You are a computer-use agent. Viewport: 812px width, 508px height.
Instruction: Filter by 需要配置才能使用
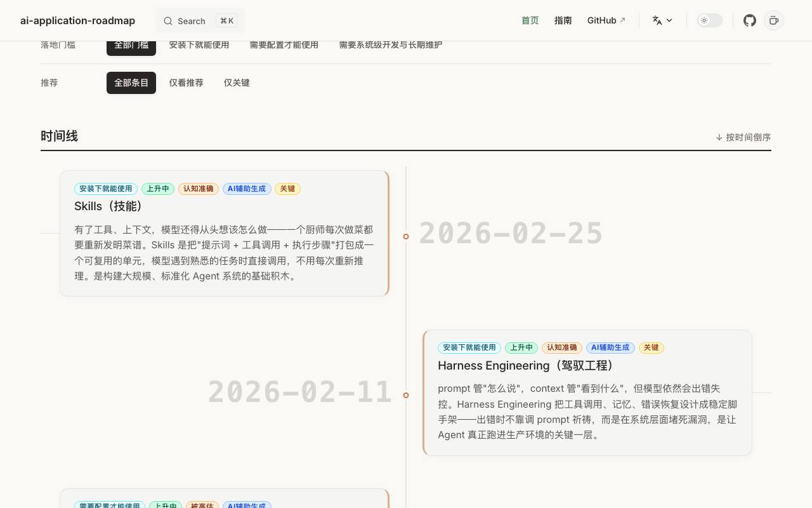(x=284, y=45)
